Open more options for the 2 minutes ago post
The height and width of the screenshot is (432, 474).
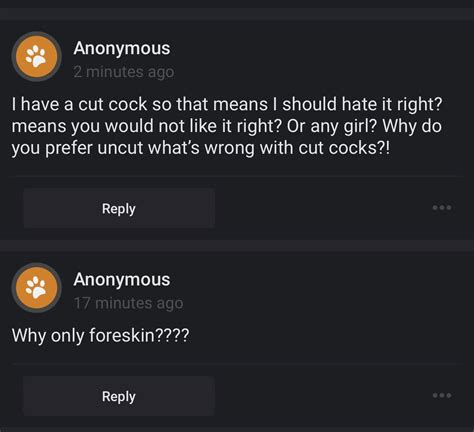pyautogui.click(x=442, y=208)
